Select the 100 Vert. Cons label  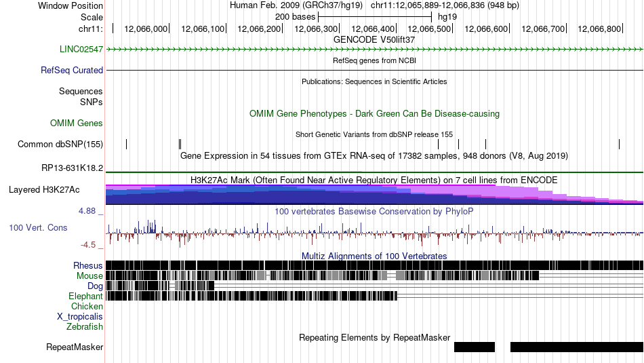38,228
